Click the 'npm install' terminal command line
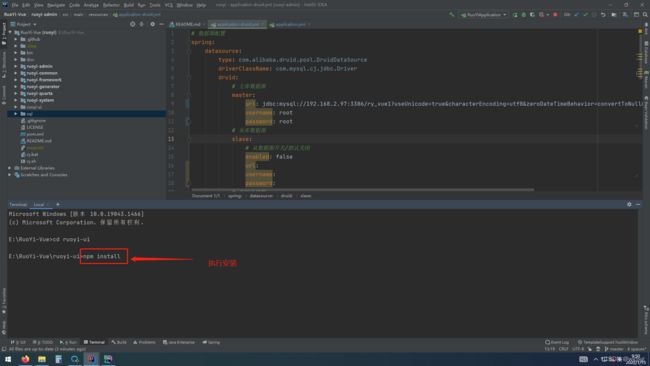The height and width of the screenshot is (366, 650). click(102, 256)
